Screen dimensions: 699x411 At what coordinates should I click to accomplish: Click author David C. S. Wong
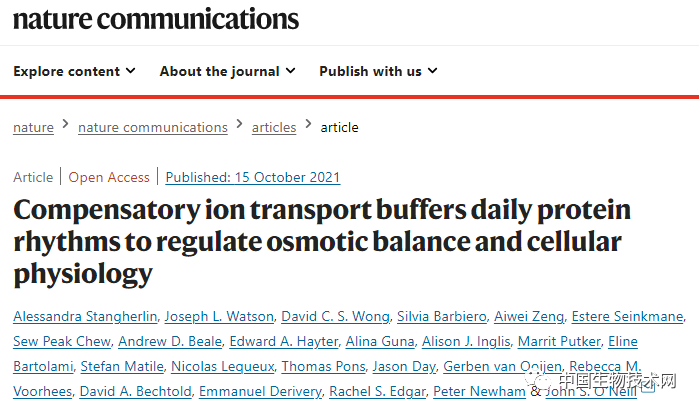[340, 317]
